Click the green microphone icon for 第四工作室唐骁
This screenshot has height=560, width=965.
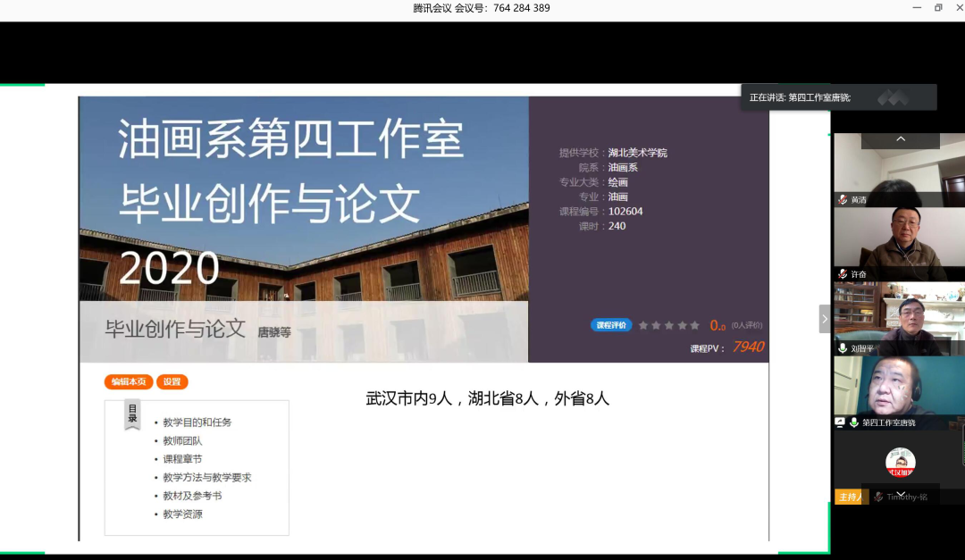(x=853, y=422)
